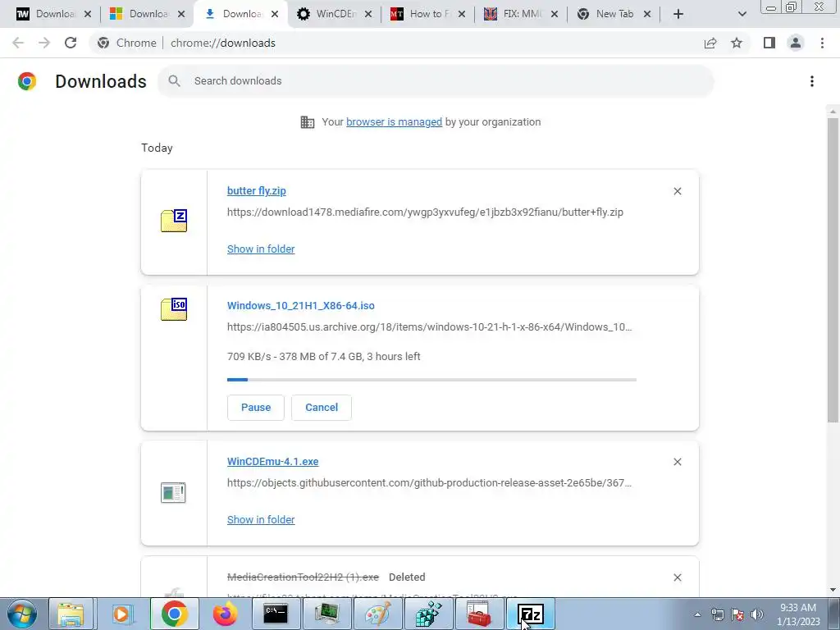The image size is (840, 630).
Task: Open the registry cubes taskbar icon
Action: click(428, 614)
